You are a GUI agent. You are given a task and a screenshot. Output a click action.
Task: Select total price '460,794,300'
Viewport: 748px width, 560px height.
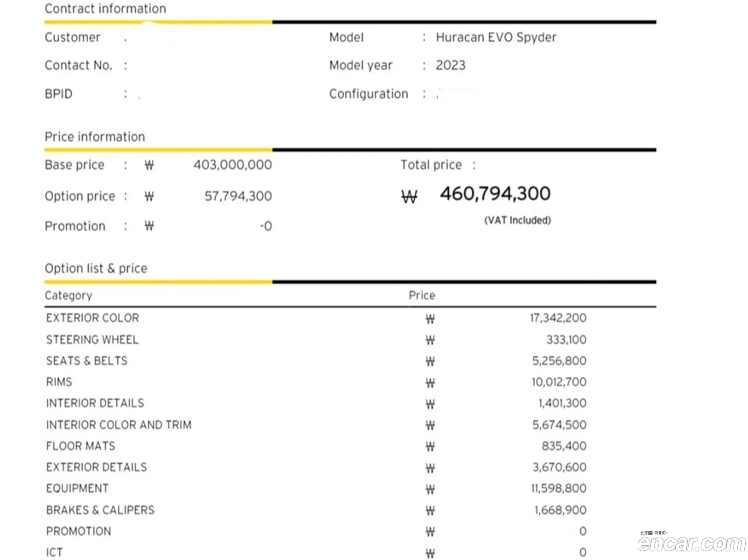(495, 194)
